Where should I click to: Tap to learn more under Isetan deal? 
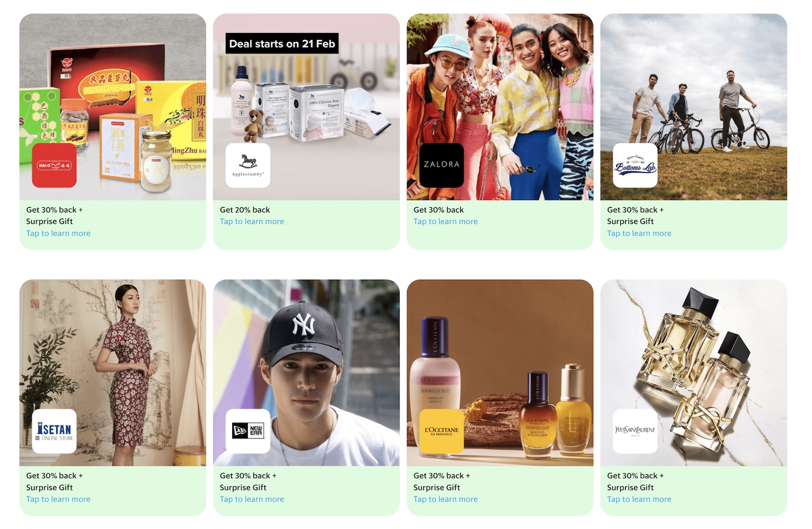[x=58, y=499]
